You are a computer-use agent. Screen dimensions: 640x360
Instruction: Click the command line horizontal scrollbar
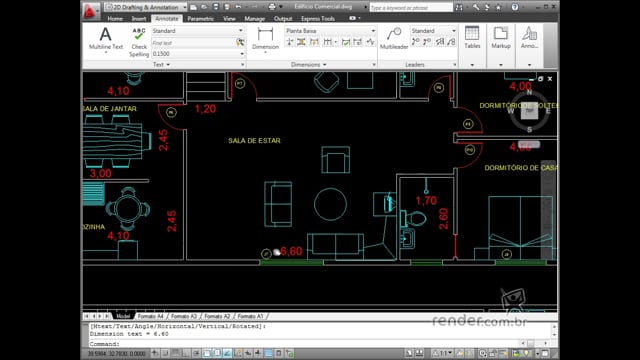pos(533,343)
